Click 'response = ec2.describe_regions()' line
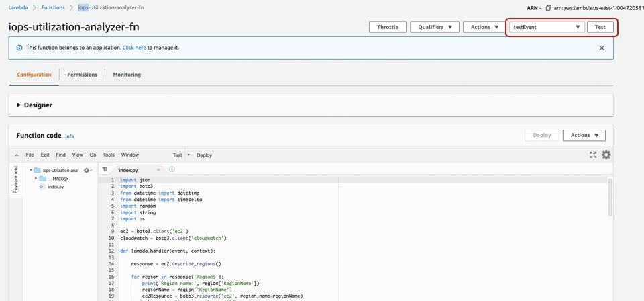This screenshot has height=301, width=644. (177, 263)
